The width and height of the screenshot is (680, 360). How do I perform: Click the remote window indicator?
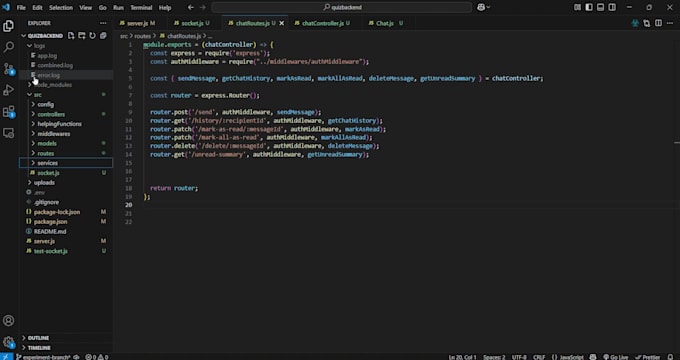point(6,357)
